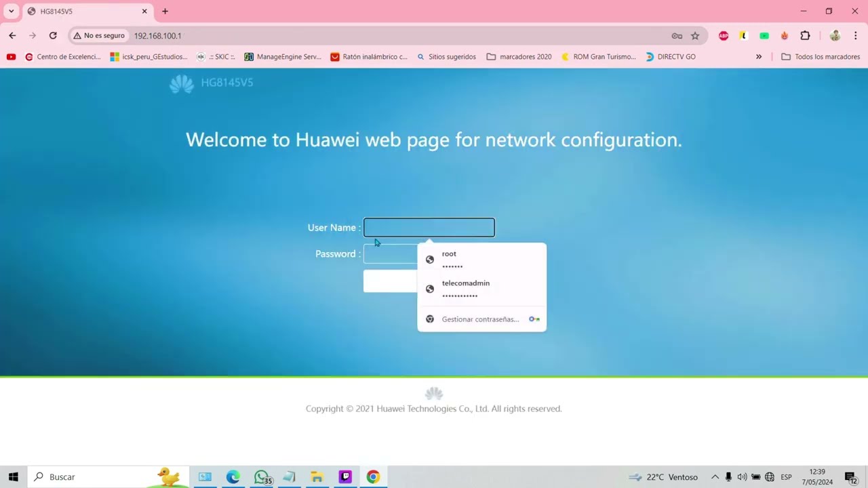
Task: Open the 'Todos los marcadores' folder
Action: (x=821, y=57)
